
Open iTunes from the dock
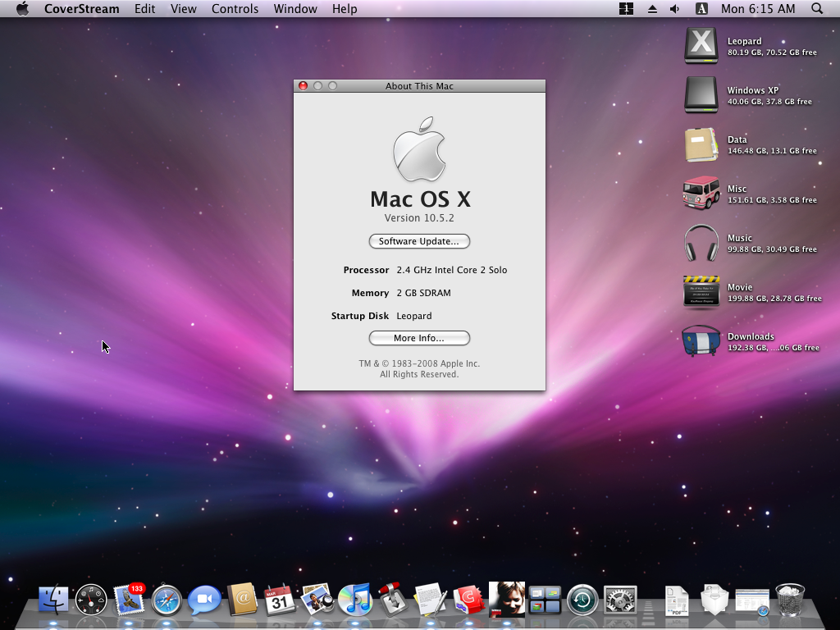pos(355,600)
